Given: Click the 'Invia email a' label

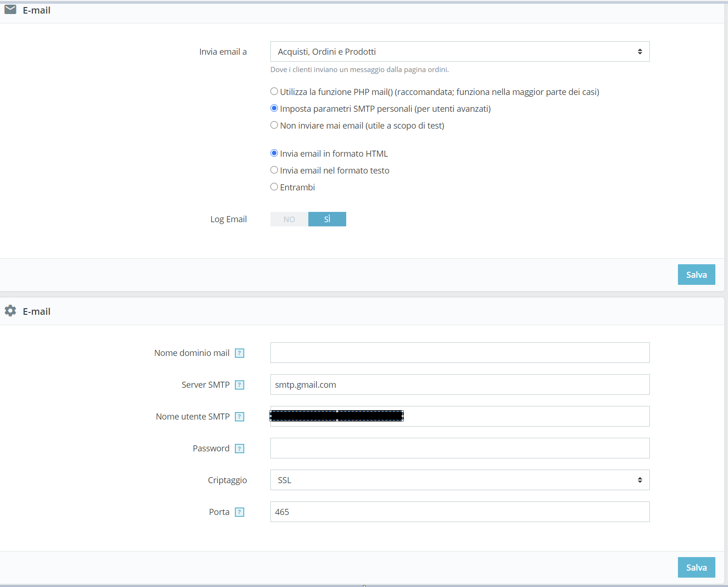Looking at the screenshot, I should point(223,52).
